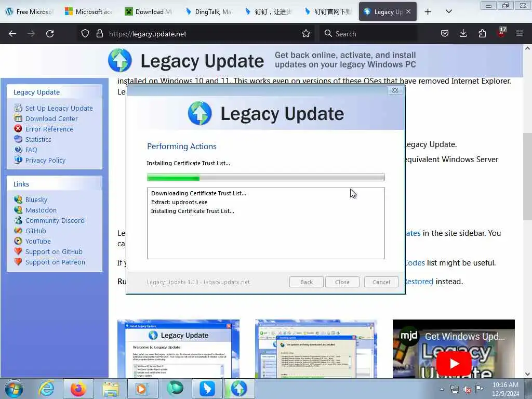Screen dimensions: 532x399
Task: Open Action Center flag tray icon
Action: [x=480, y=389]
